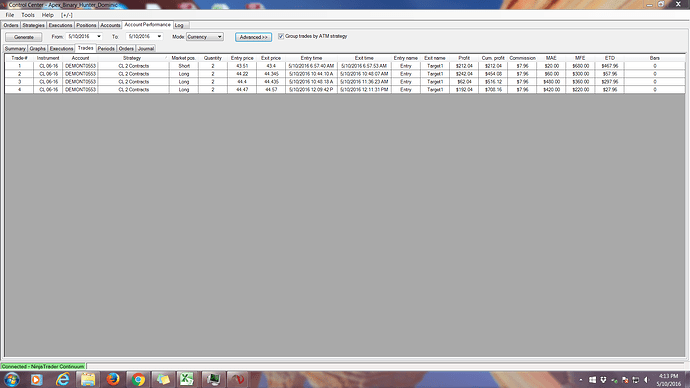
Task: Open the To date dropdown
Action: point(159,37)
